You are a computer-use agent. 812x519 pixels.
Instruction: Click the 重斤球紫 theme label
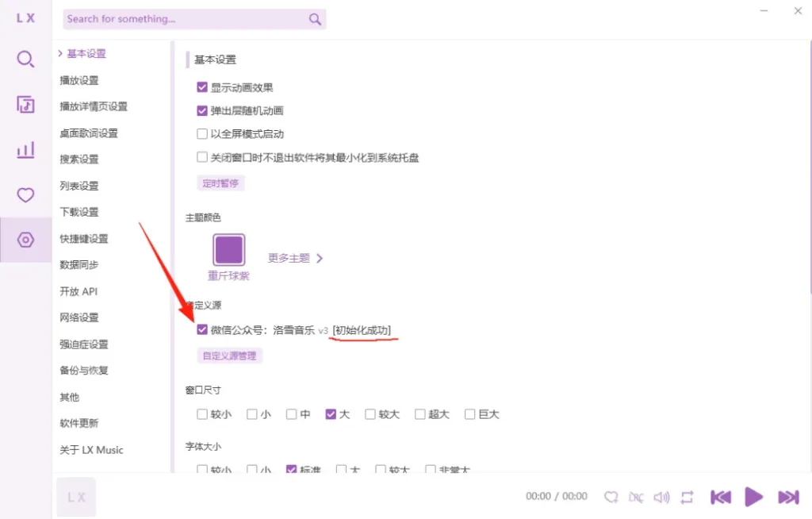click(x=228, y=276)
